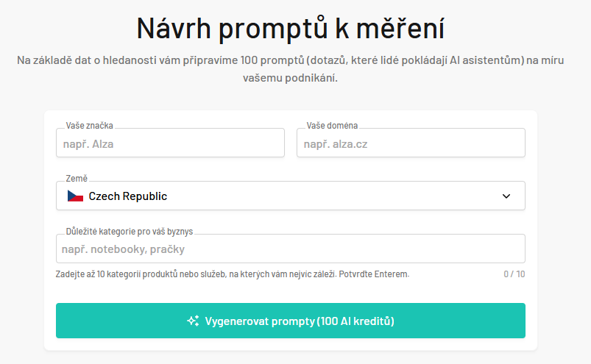Click the Důležité kategorie input field
This screenshot has width=591, height=364.
(x=290, y=249)
